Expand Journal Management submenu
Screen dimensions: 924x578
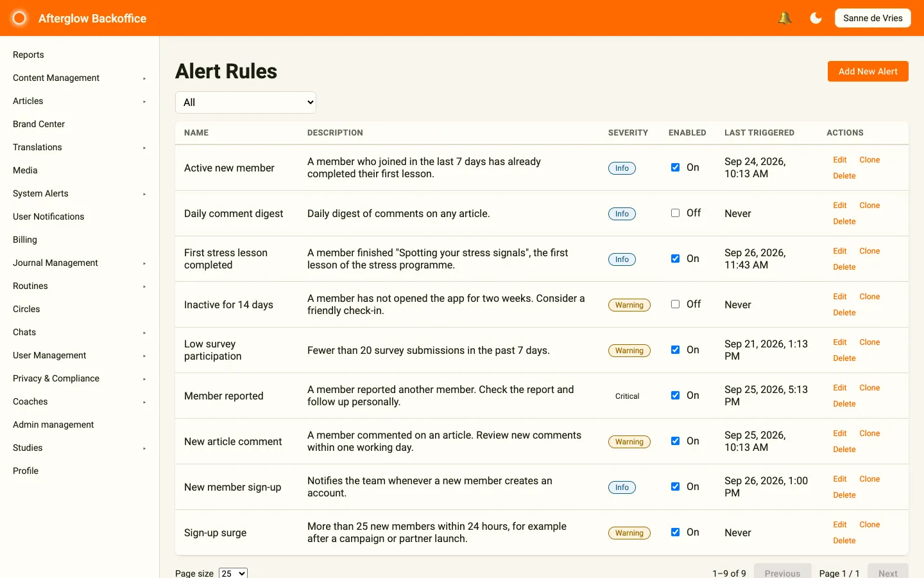(x=80, y=263)
